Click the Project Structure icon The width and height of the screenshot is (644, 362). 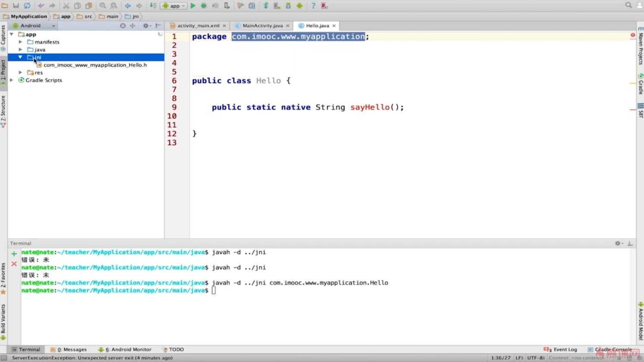coord(252,6)
